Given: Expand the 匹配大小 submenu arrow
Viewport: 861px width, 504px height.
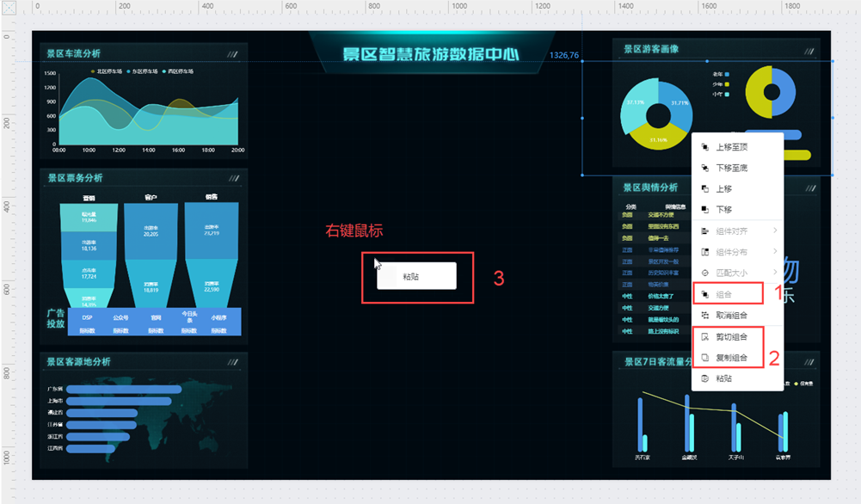Looking at the screenshot, I should tap(775, 273).
